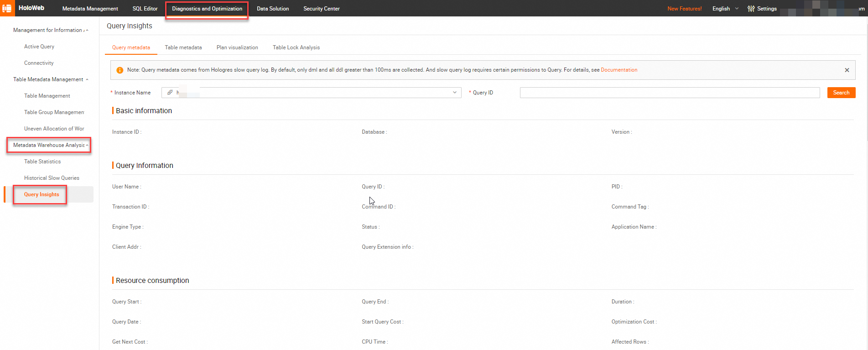The image size is (868, 350).
Task: Click the 'Instance ID :' label
Action: [127, 132]
